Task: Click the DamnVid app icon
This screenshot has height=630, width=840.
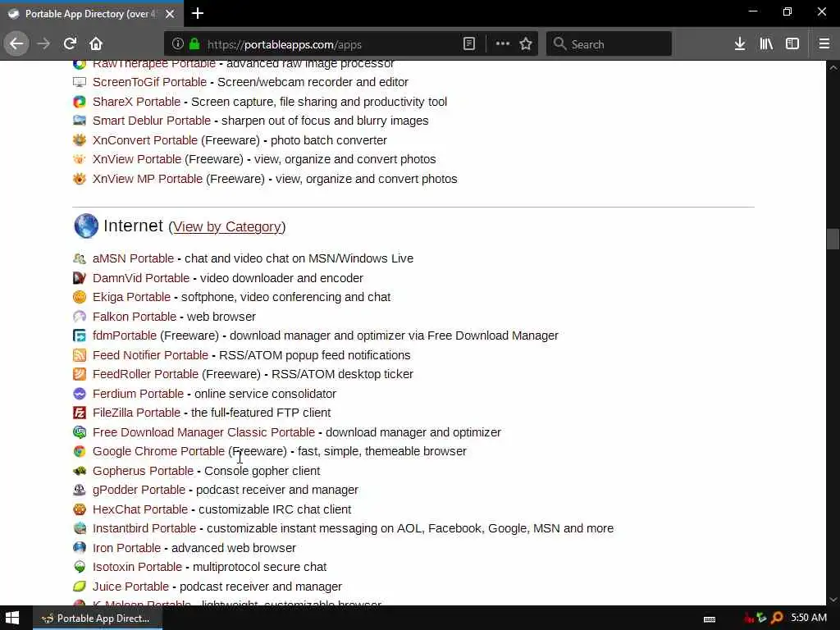Action: (80, 277)
